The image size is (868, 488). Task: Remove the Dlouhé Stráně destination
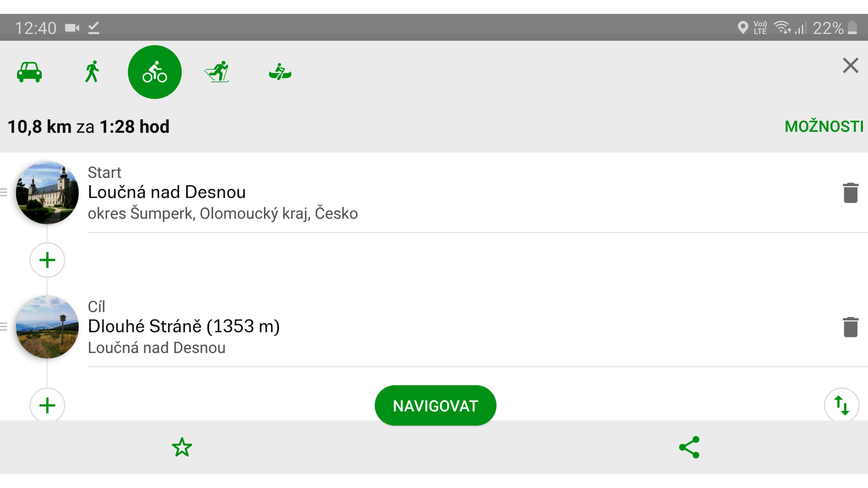coord(850,327)
